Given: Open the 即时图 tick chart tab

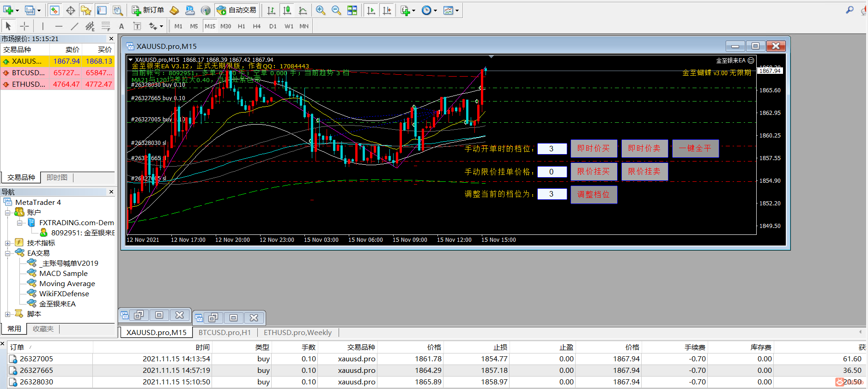Looking at the screenshot, I should (57, 177).
